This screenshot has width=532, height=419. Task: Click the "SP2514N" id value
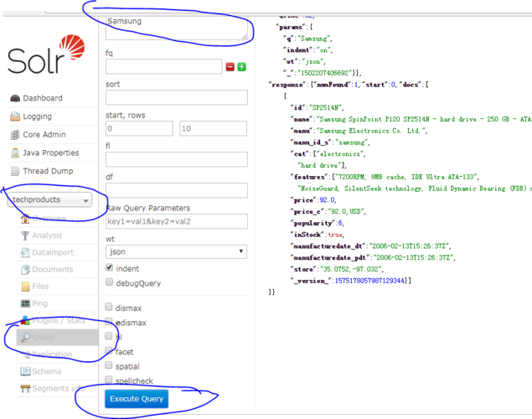point(325,108)
